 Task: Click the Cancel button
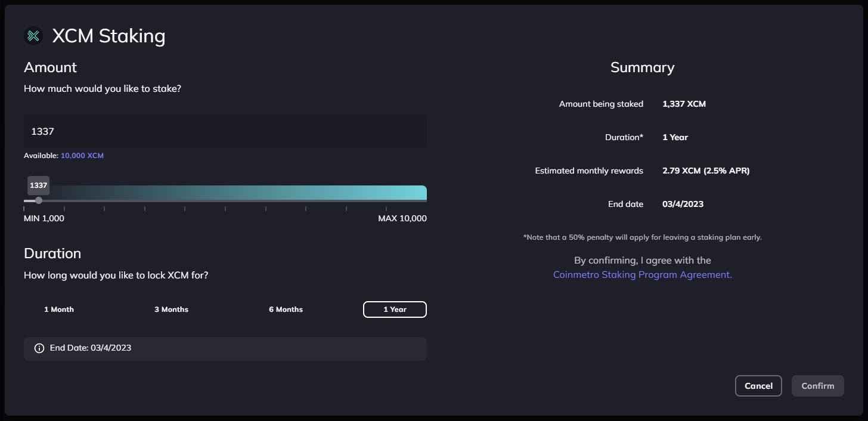[758, 386]
